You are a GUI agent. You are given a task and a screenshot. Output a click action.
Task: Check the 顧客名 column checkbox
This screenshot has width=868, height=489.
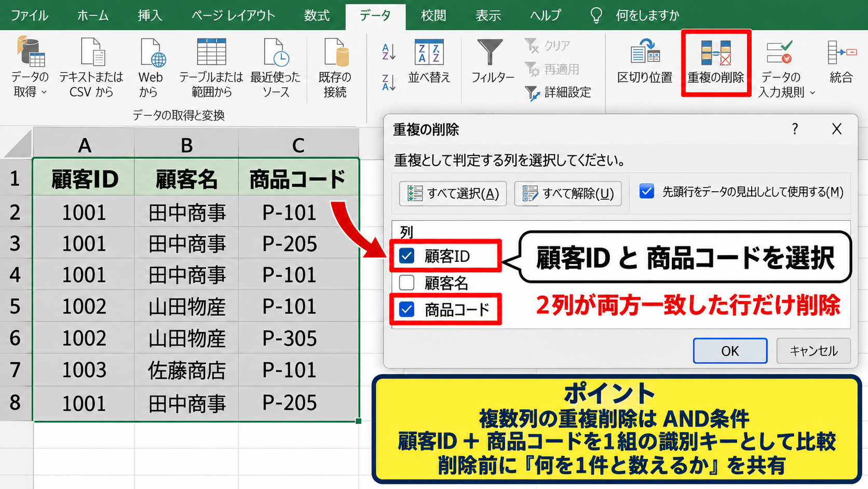tap(407, 283)
